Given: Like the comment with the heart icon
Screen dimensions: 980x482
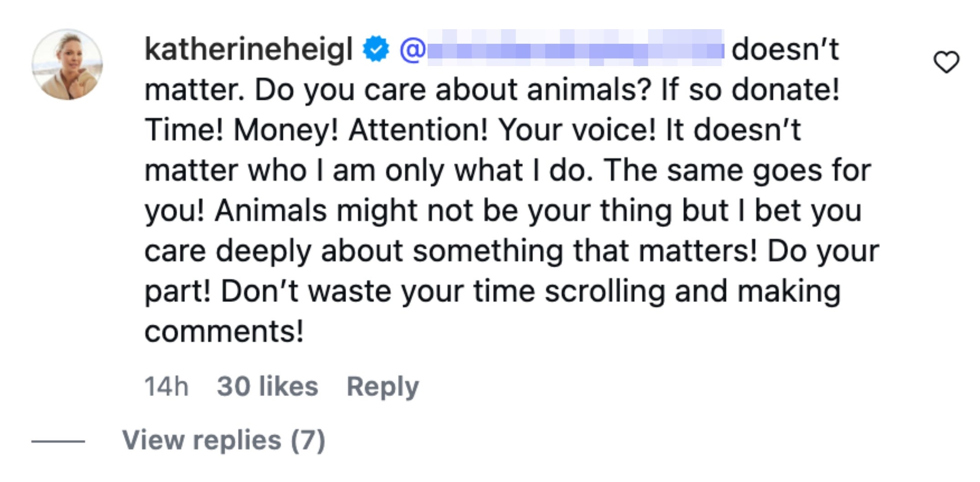Looking at the screenshot, I should pos(946,62).
